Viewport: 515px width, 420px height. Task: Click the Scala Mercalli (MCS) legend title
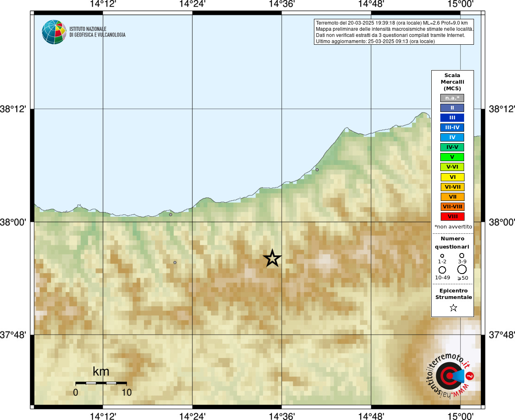point(452,82)
